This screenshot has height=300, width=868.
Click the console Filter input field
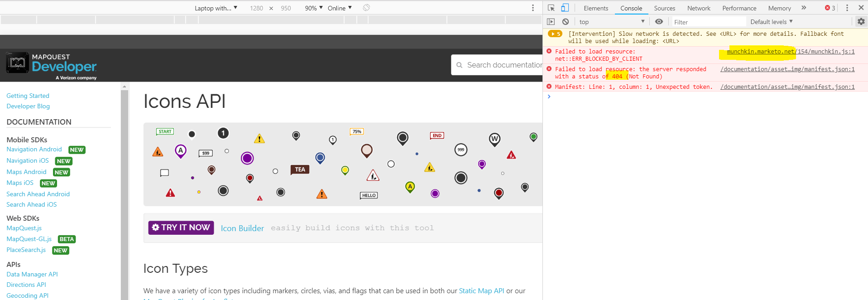pos(708,22)
